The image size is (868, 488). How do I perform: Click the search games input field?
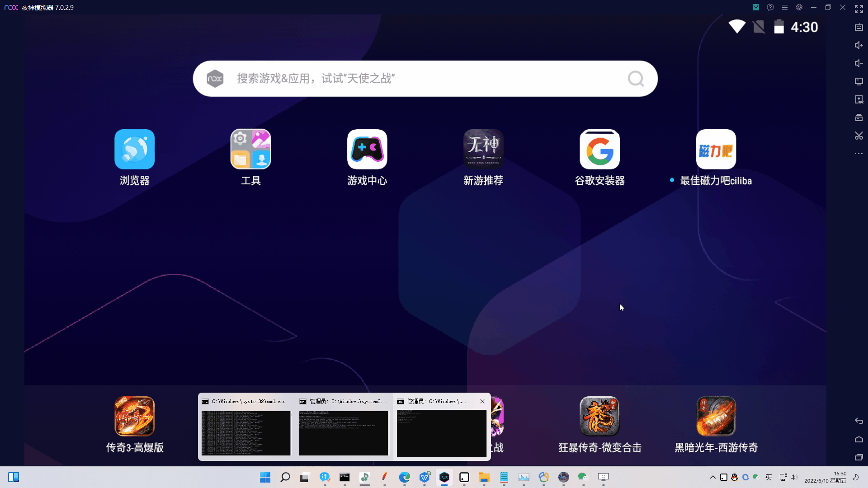click(425, 79)
